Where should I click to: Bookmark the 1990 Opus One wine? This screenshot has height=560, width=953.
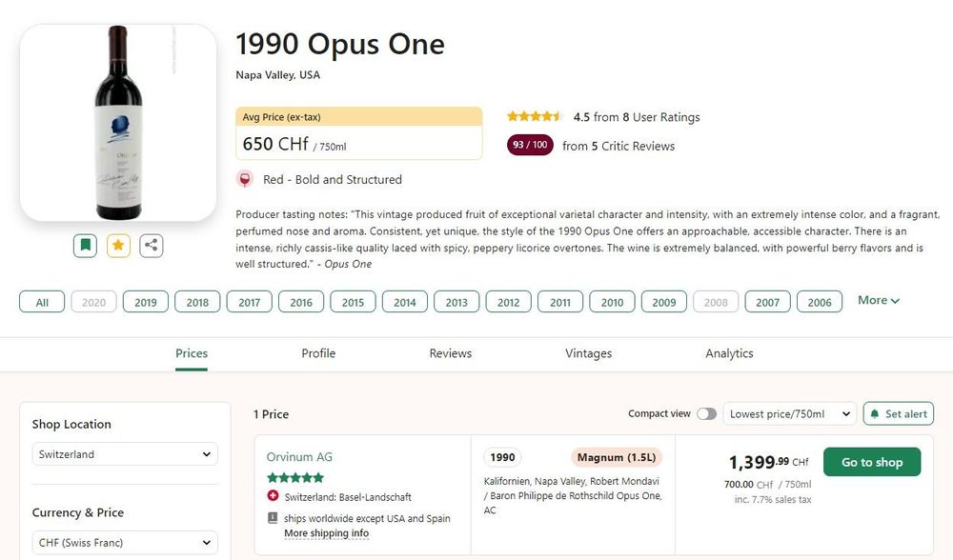[x=85, y=245]
